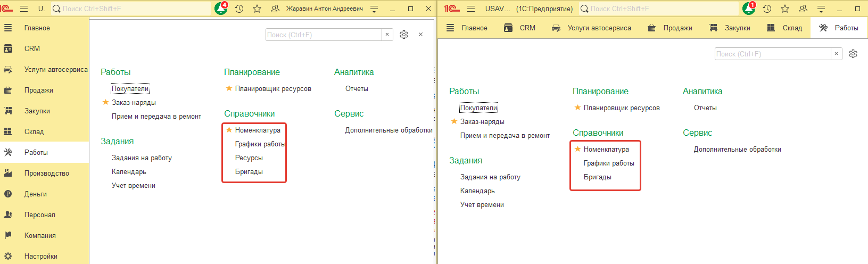Toggle favorite star beside Номенклатура in right window
The image size is (868, 264).
coord(577,149)
